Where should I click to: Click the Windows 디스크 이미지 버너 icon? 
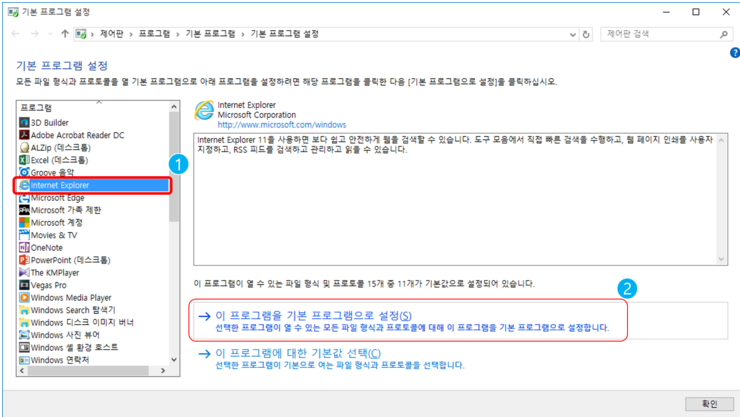tap(24, 322)
